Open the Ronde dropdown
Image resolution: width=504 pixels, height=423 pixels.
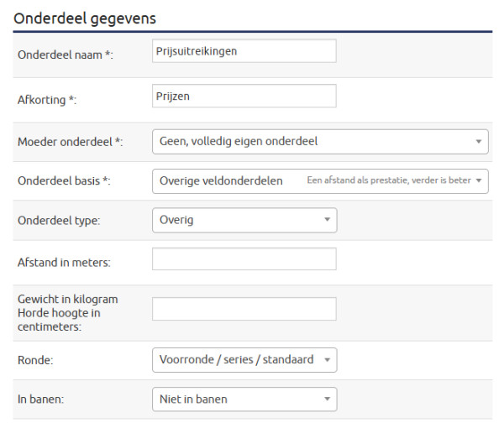(x=235, y=359)
